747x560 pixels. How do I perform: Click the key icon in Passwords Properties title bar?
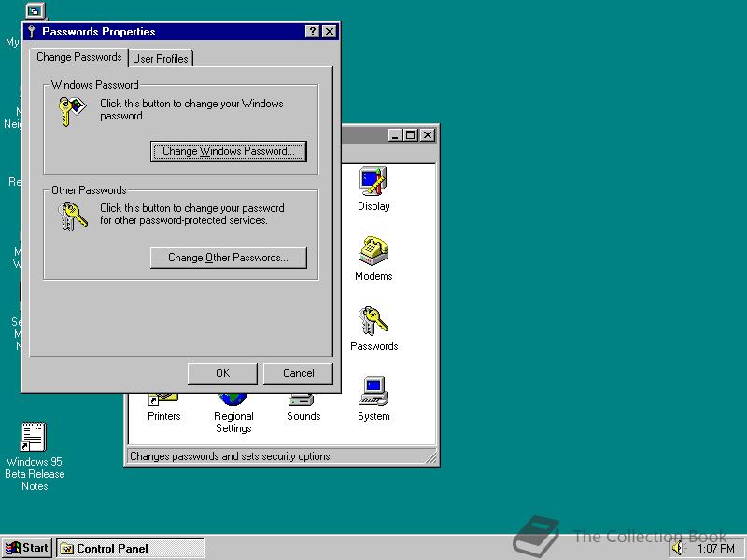coord(32,32)
